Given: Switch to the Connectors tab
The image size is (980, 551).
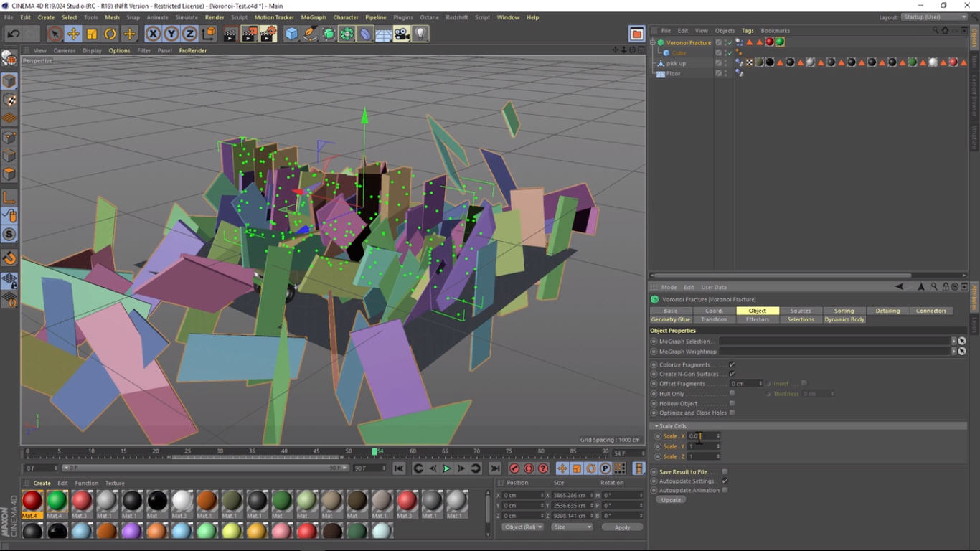Looking at the screenshot, I should pyautogui.click(x=931, y=311).
